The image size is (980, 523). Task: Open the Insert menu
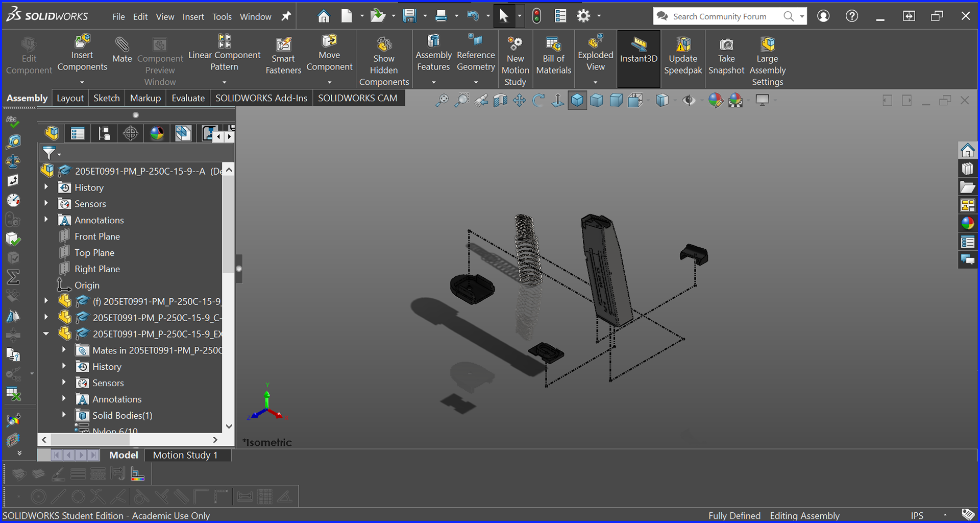coord(193,17)
